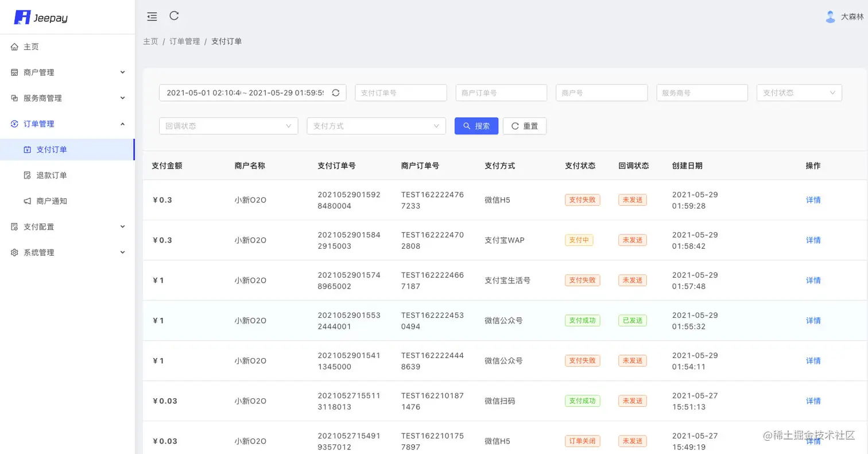
Task: Open the 支付状态 dropdown
Action: (x=800, y=93)
